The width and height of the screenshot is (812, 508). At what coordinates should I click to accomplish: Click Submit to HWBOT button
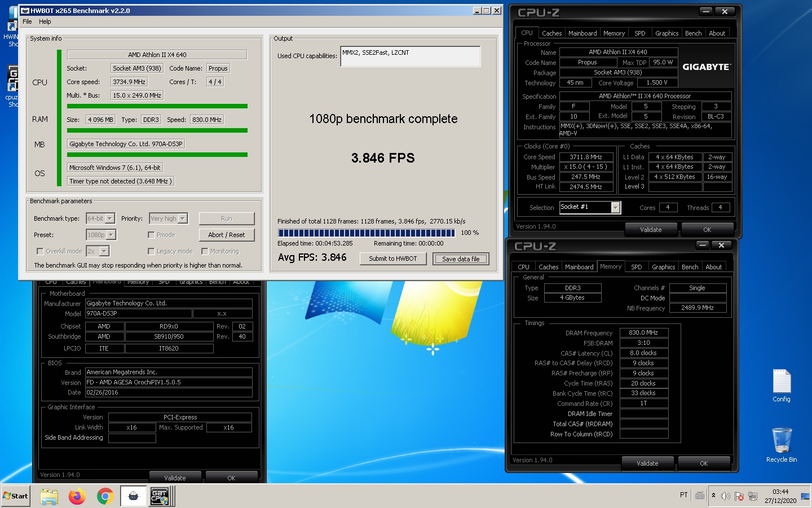392,259
